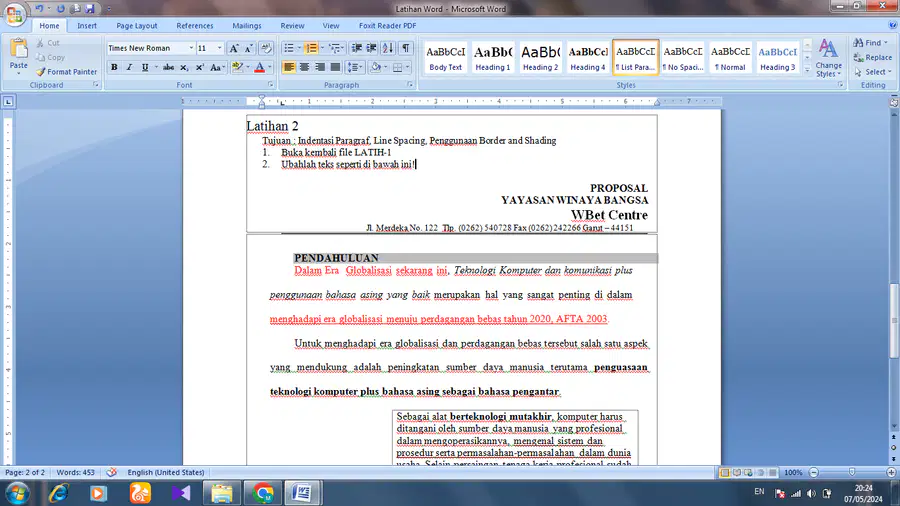The width and height of the screenshot is (900, 506).
Task: Open font color dropdown arrow
Action: click(270, 68)
